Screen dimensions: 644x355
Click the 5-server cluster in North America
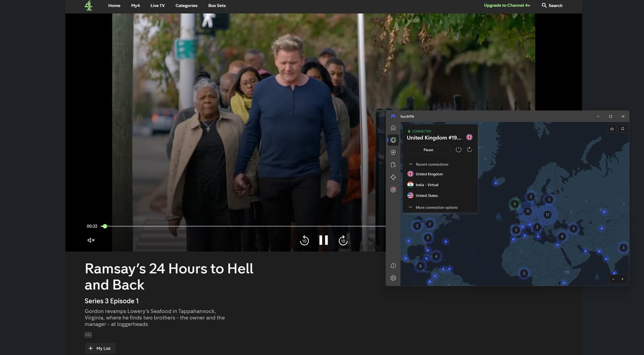tap(428, 238)
